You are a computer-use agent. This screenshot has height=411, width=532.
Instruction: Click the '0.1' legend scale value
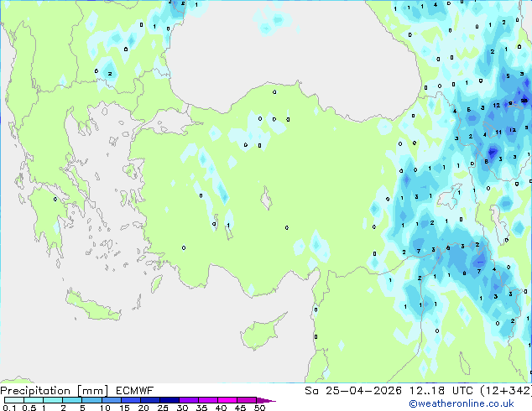click(x=9, y=408)
